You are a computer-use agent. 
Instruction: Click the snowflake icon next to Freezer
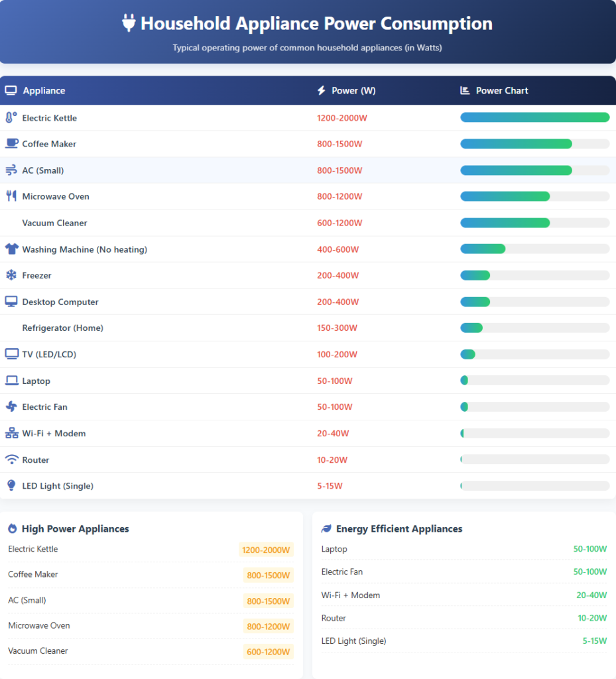11,275
